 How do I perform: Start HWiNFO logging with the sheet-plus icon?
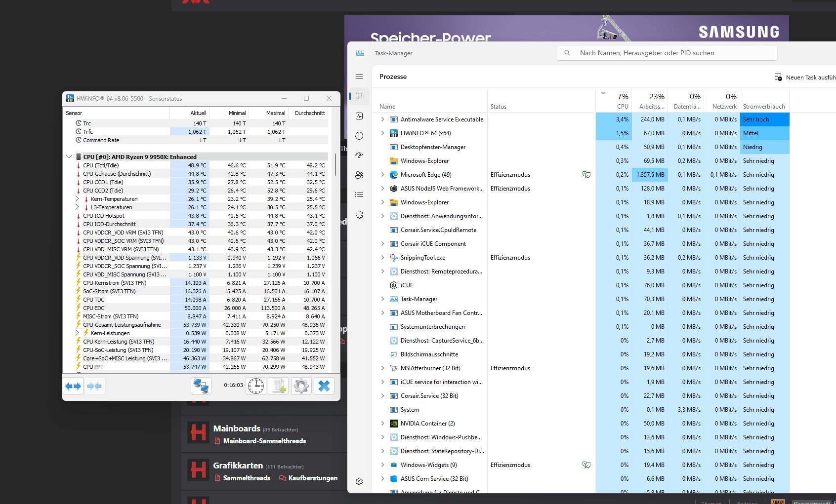tap(278, 386)
